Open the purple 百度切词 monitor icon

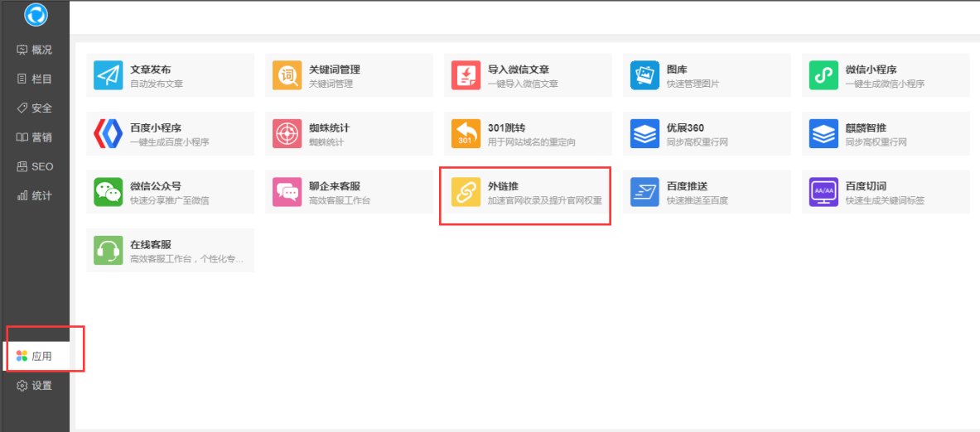pos(823,192)
